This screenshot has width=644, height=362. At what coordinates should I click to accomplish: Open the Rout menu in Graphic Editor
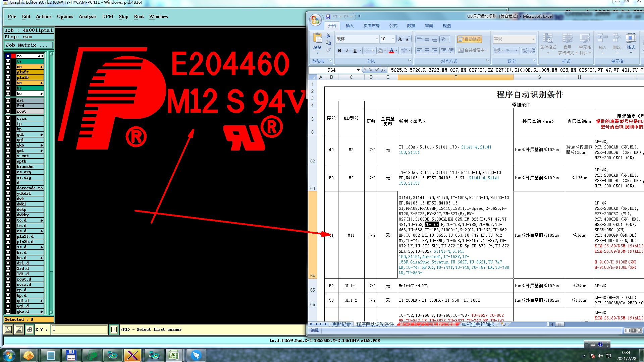139,16
